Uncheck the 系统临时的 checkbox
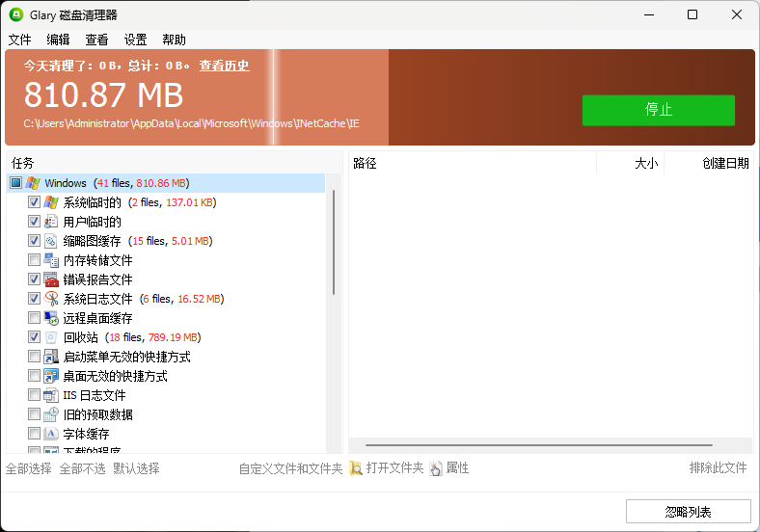Viewport: 760px width, 532px height. point(34,202)
